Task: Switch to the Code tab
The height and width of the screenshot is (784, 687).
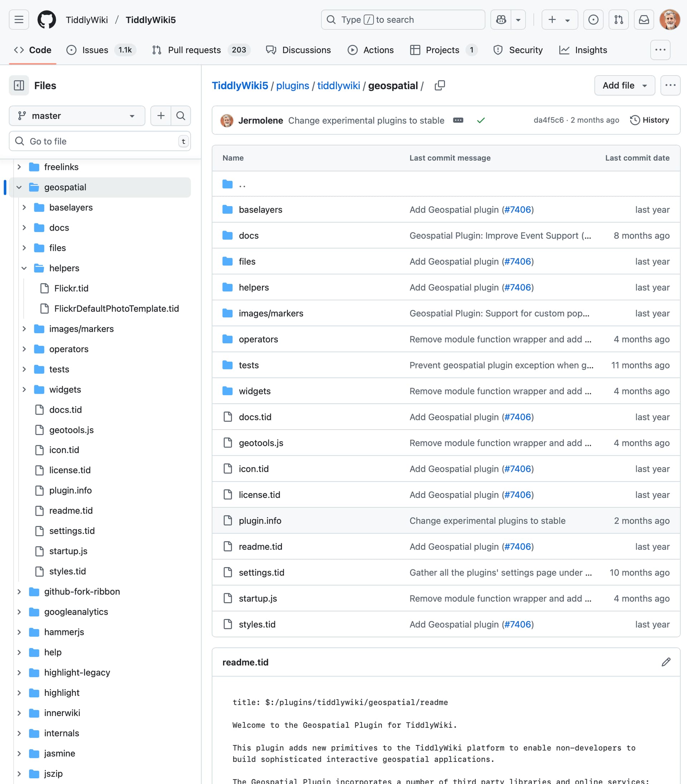Action: (x=33, y=50)
